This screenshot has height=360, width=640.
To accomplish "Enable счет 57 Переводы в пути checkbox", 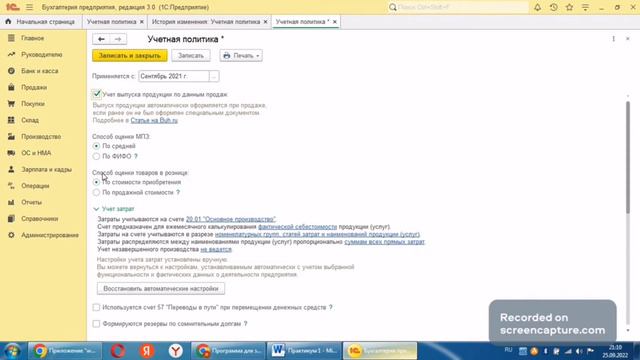I will 96,307.
